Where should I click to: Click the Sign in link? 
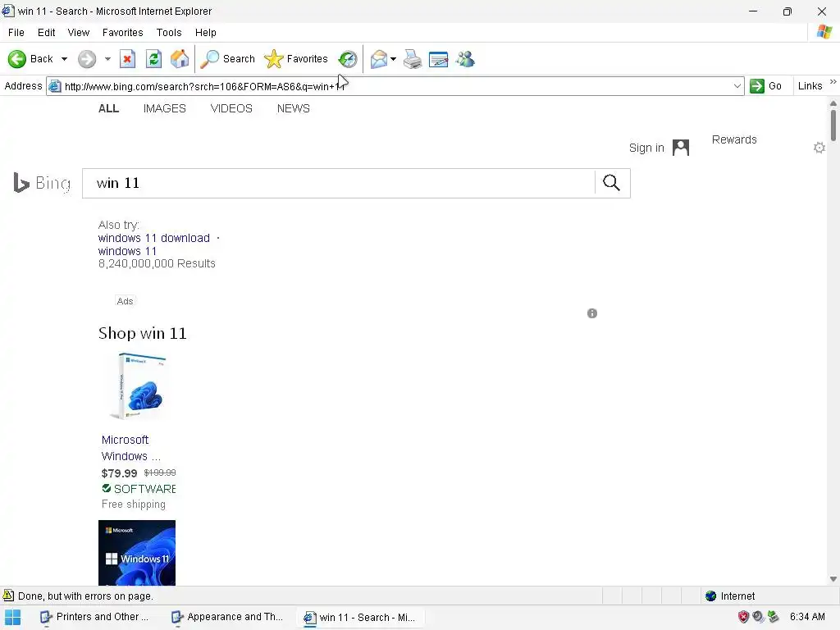646,148
